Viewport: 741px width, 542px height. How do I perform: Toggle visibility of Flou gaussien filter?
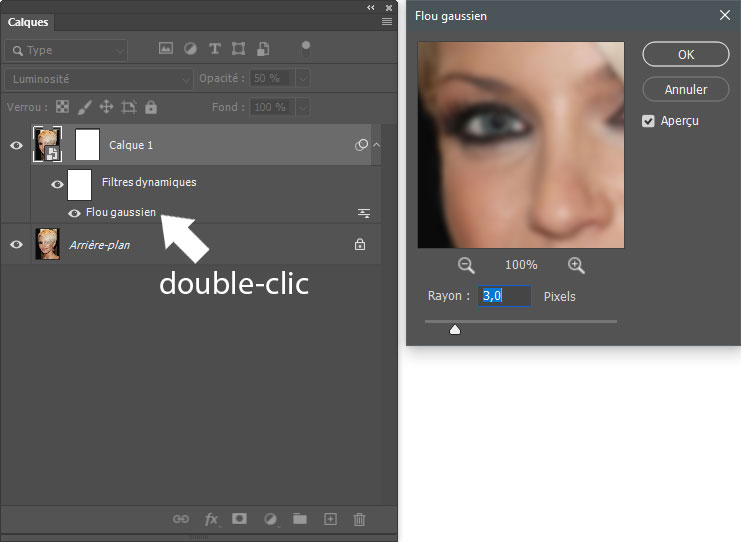pyautogui.click(x=74, y=213)
